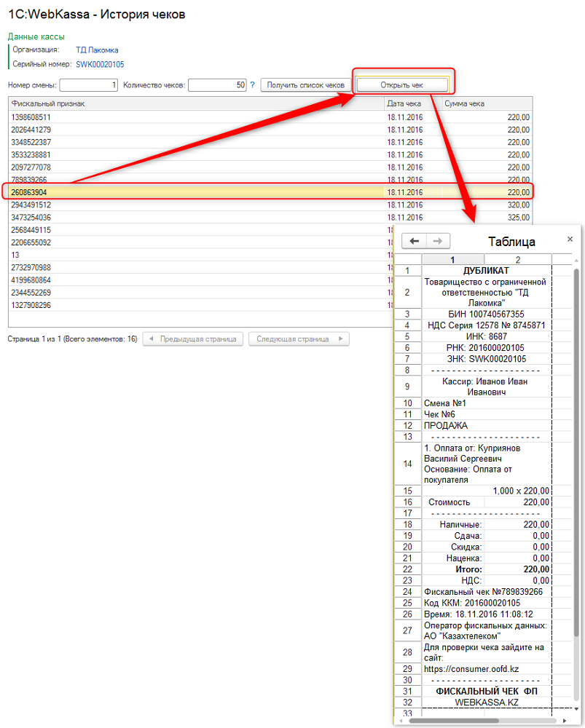Image resolution: width=585 pixels, height=728 pixels.
Task: Select row with fiscal sign 1398608511
Action: [x=195, y=116]
